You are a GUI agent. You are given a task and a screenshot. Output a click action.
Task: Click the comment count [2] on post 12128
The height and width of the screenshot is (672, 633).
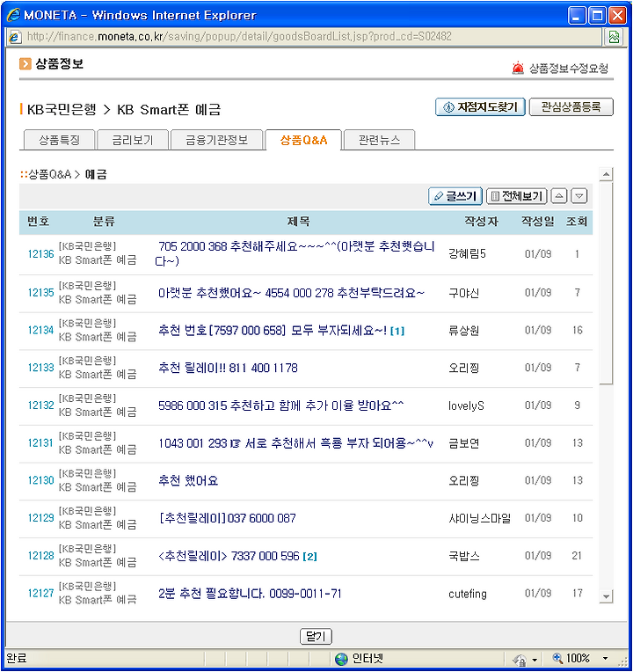[309, 556]
